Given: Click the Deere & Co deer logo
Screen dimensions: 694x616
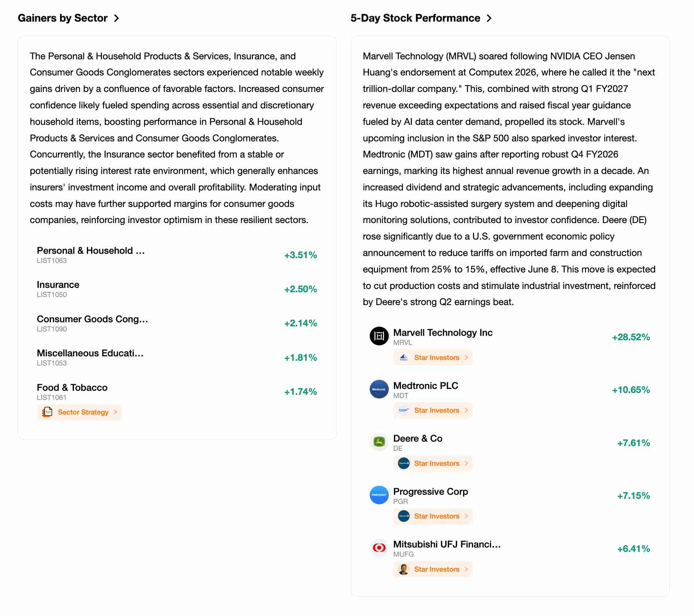Looking at the screenshot, I should pyautogui.click(x=379, y=442).
